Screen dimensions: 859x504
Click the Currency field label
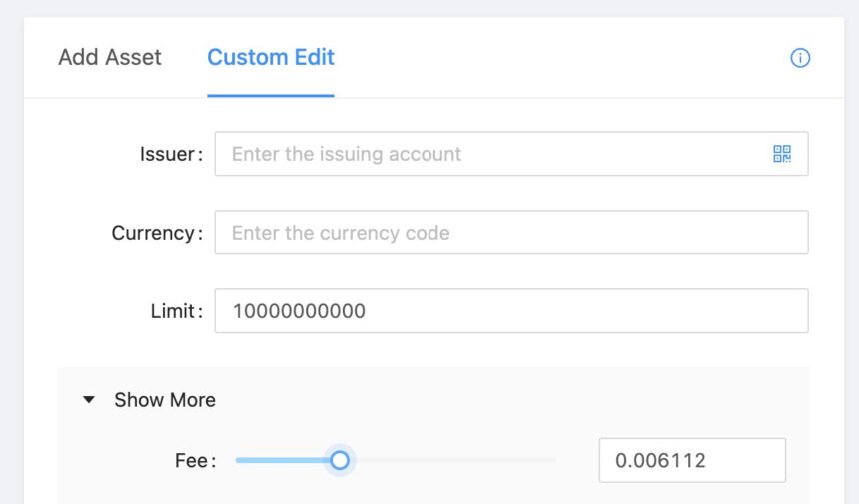point(157,233)
